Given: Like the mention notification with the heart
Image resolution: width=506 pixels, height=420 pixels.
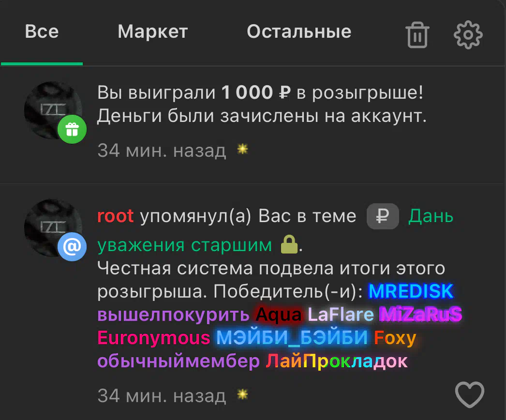Looking at the screenshot, I should click(x=470, y=394).
